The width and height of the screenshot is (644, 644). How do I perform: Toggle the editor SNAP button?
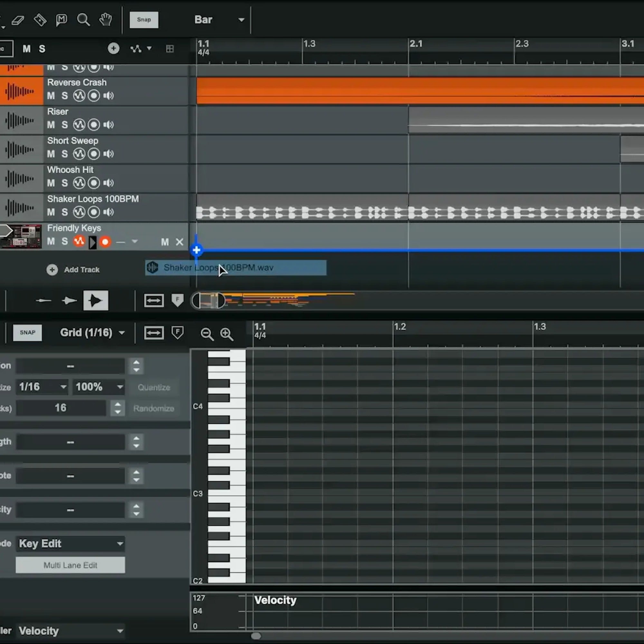pyautogui.click(x=28, y=333)
